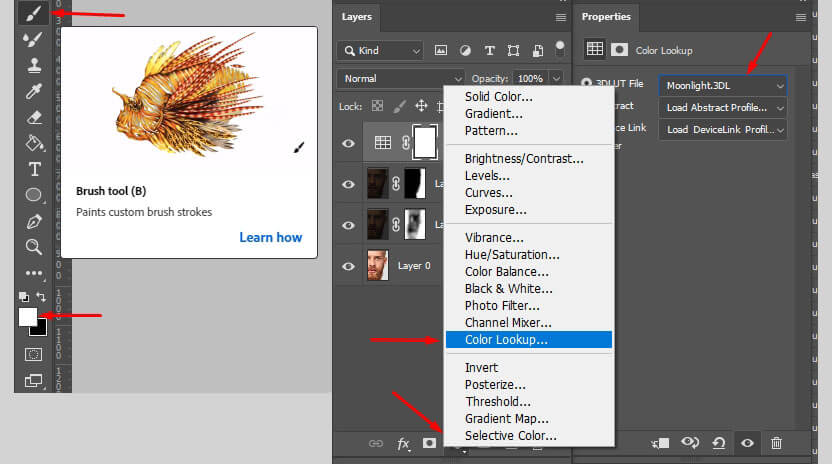
Task: Click the Opacity 100% value field
Action: click(530, 79)
